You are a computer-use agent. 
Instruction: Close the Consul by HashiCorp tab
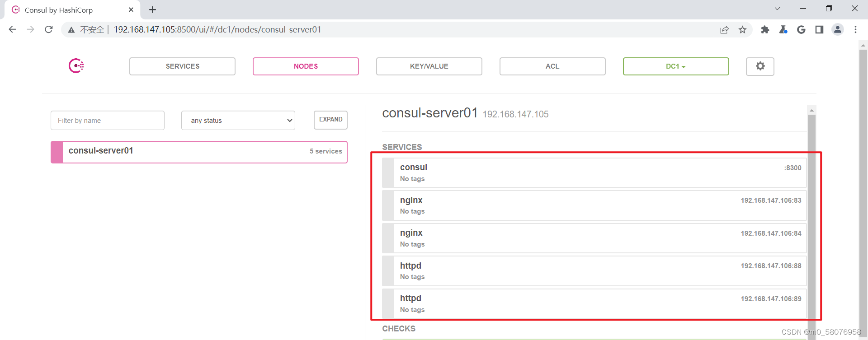[131, 9]
